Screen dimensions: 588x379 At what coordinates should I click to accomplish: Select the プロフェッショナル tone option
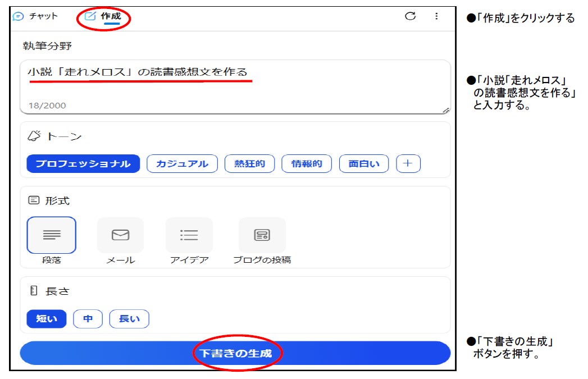pyautogui.click(x=83, y=164)
